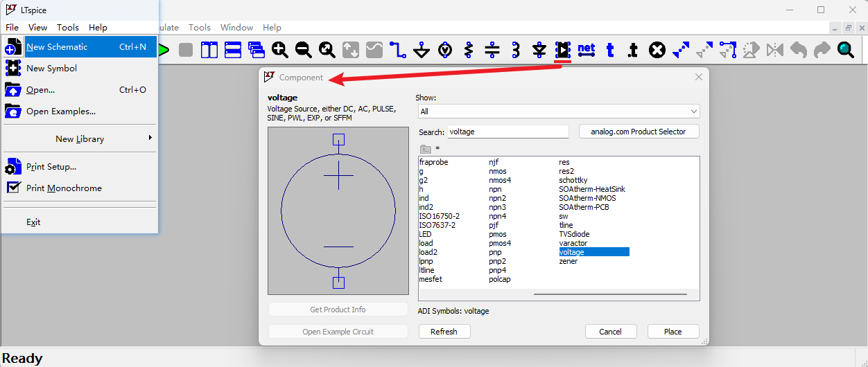
Task: Click the Search field containing voltage
Action: click(x=508, y=132)
